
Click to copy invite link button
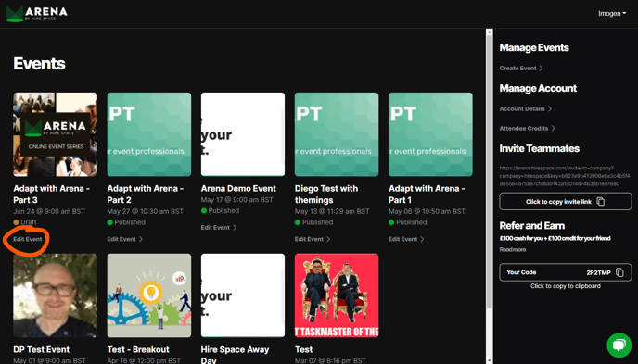click(566, 202)
